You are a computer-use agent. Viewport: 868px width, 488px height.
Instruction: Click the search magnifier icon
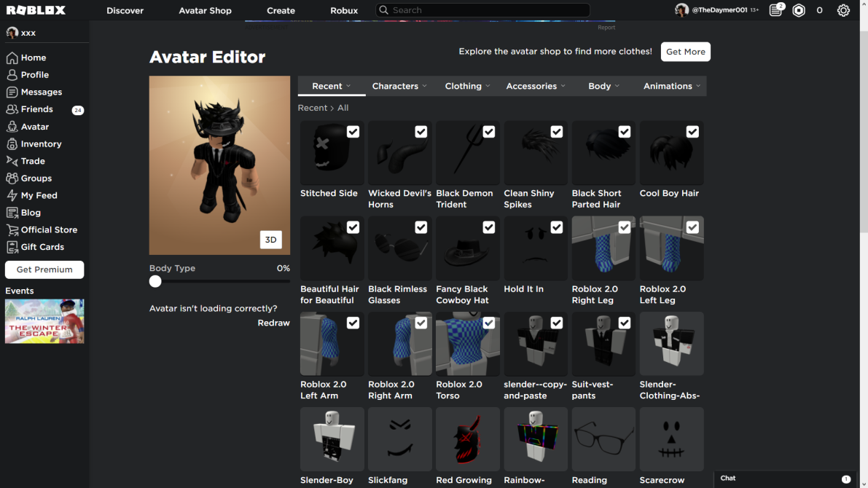click(383, 10)
